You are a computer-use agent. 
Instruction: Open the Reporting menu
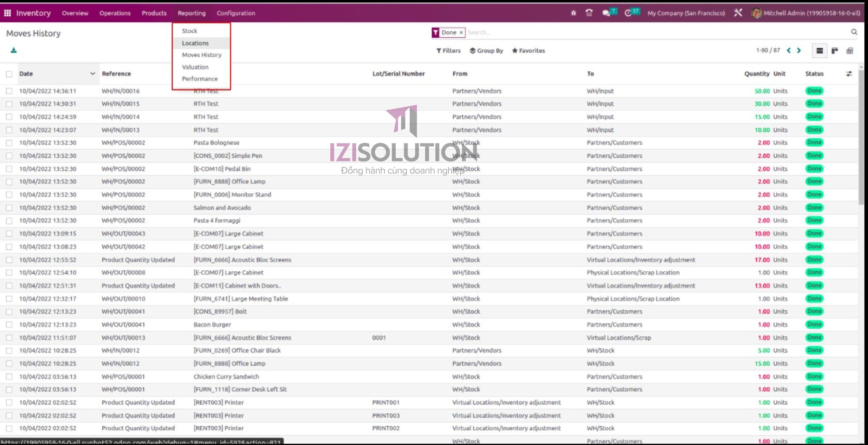coord(192,13)
